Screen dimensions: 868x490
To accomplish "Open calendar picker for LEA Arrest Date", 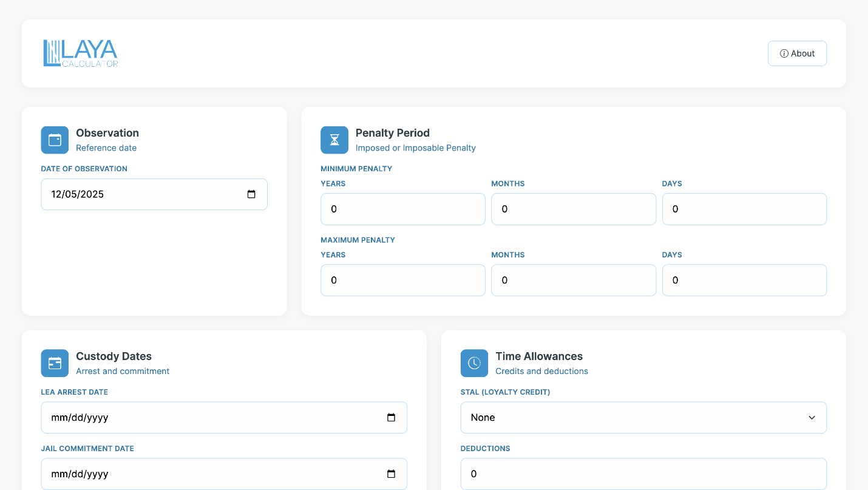I will [391, 418].
